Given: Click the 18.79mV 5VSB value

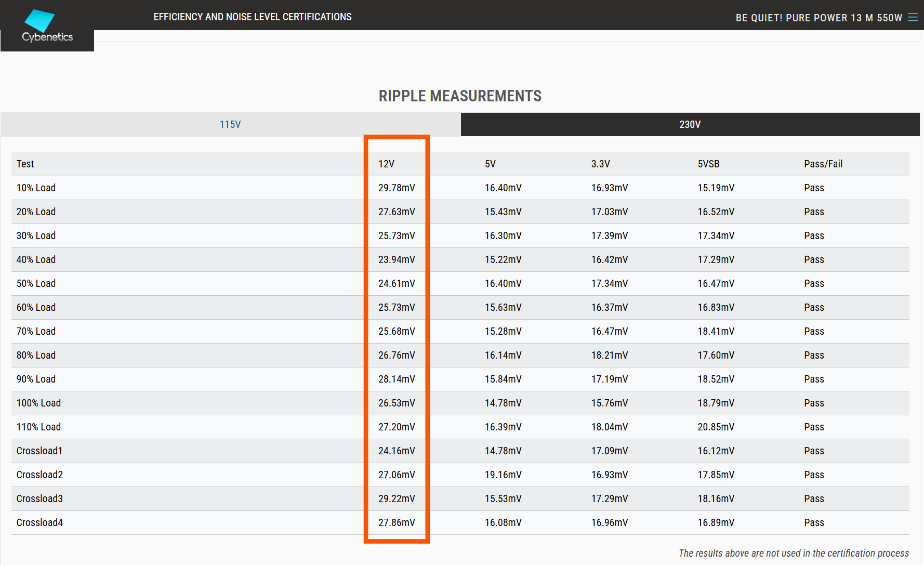Looking at the screenshot, I should (x=716, y=403).
